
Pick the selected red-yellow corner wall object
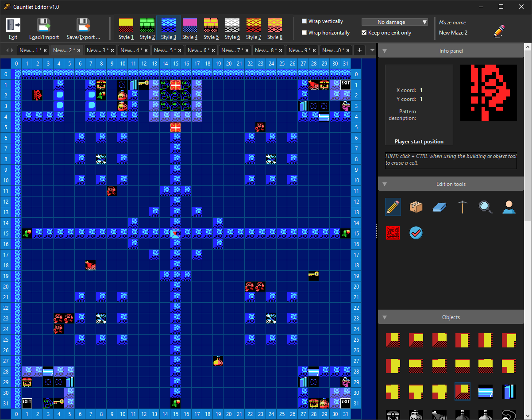click(463, 391)
